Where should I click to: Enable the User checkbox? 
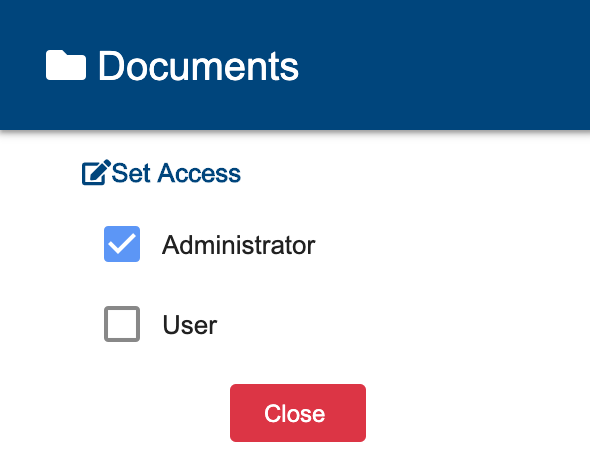(x=122, y=324)
